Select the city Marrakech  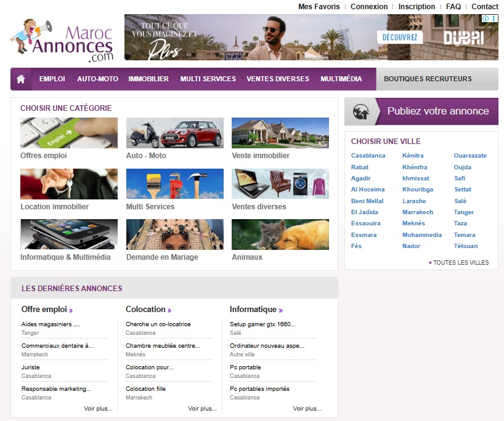pyautogui.click(x=418, y=212)
